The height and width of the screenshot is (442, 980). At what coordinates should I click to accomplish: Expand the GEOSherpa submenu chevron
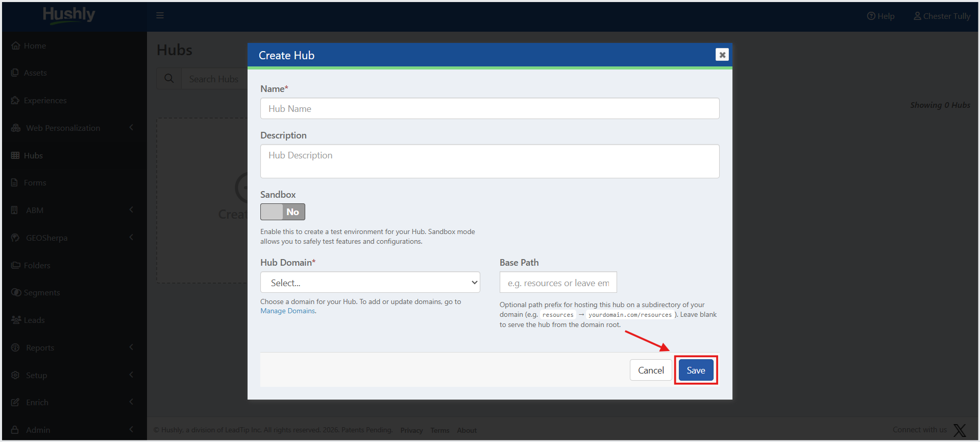(x=131, y=237)
